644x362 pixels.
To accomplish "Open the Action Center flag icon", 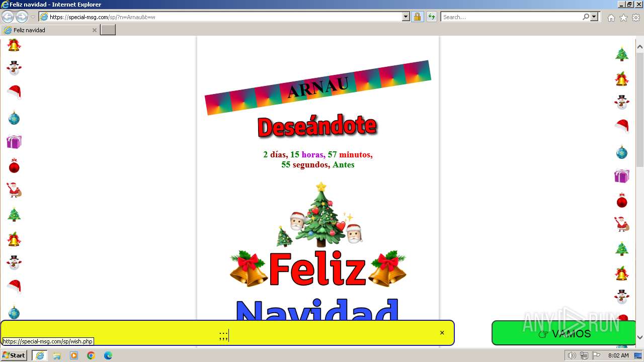I will tap(596, 355).
